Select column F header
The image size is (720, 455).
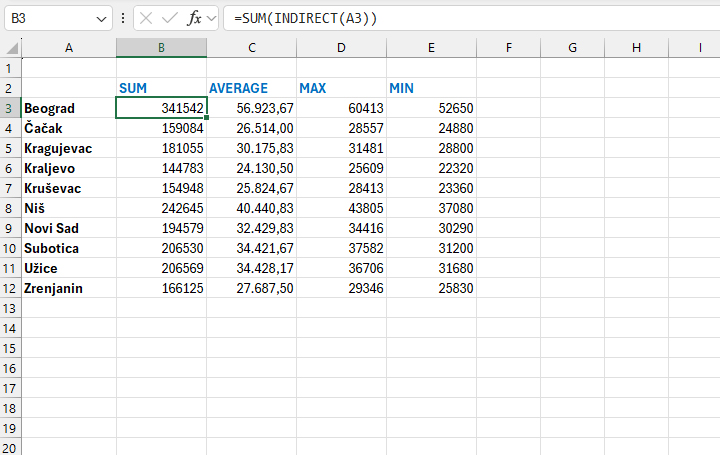pos(509,48)
